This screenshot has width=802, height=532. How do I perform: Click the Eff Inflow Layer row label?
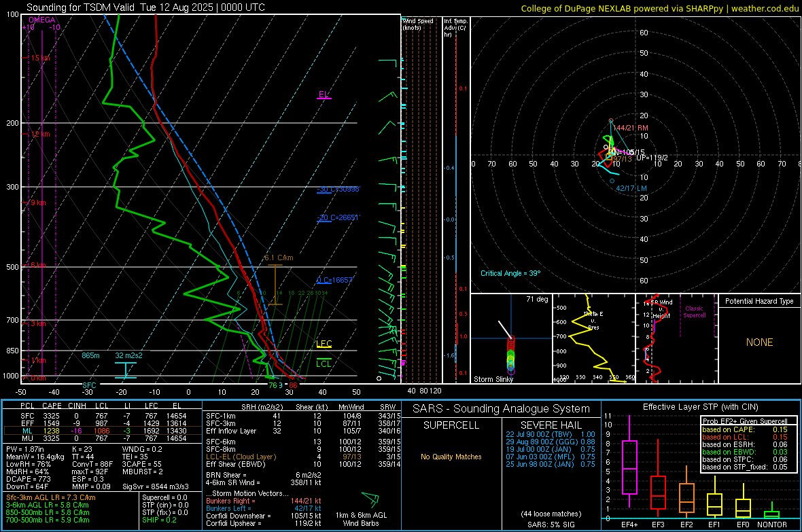coord(230,431)
